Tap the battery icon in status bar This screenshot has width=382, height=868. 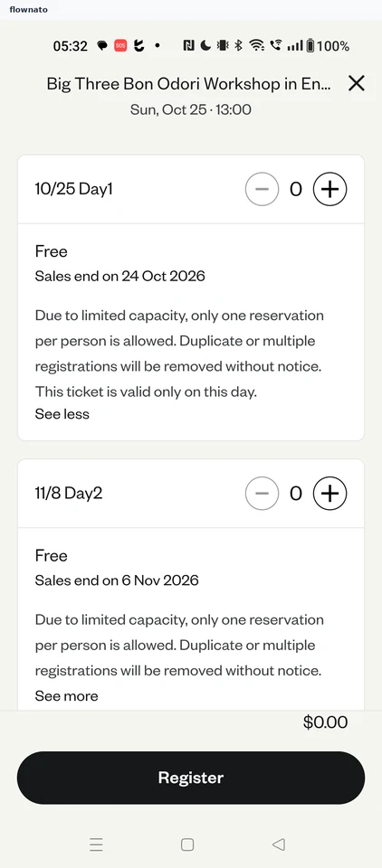(310, 46)
